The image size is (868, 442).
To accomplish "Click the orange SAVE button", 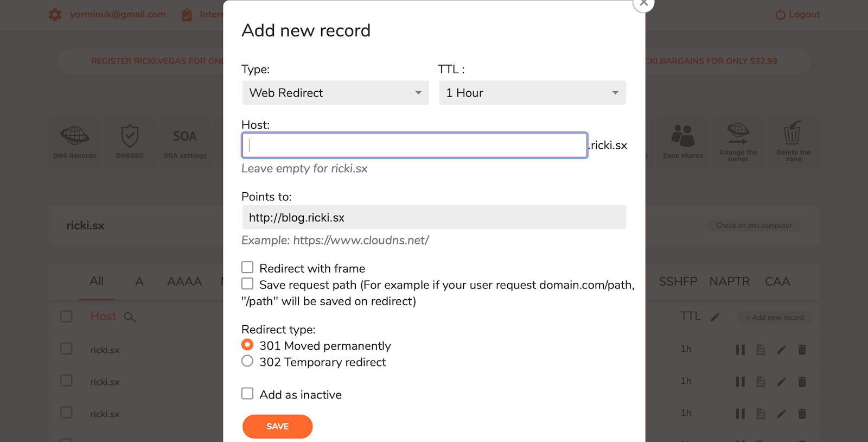I will [277, 426].
